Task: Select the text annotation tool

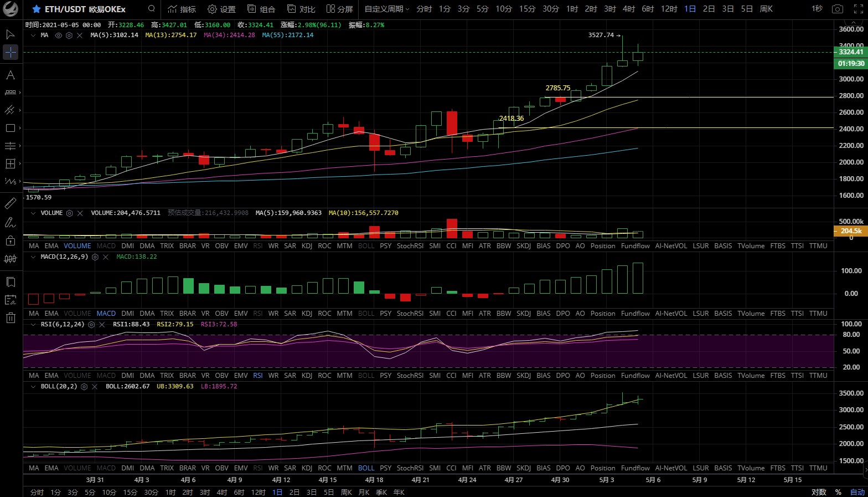Action: pyautogui.click(x=11, y=75)
